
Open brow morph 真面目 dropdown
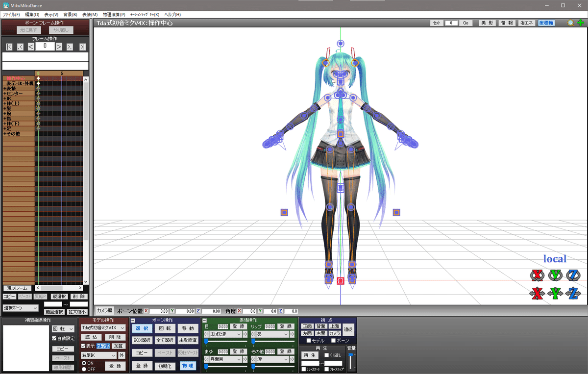click(x=225, y=359)
